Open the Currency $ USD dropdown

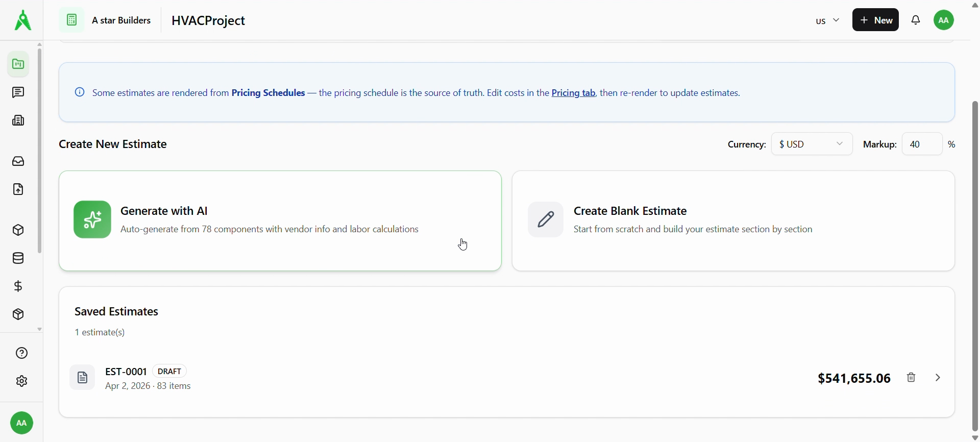[x=812, y=144]
